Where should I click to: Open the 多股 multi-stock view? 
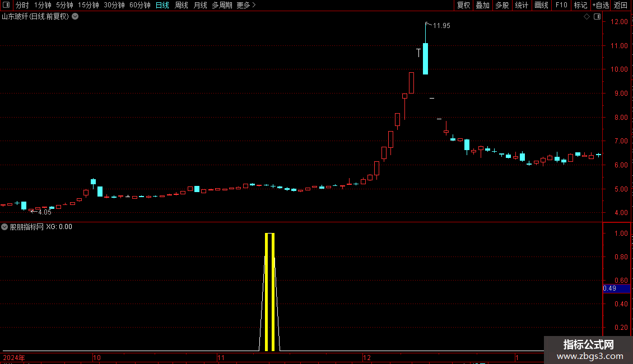click(x=502, y=5)
